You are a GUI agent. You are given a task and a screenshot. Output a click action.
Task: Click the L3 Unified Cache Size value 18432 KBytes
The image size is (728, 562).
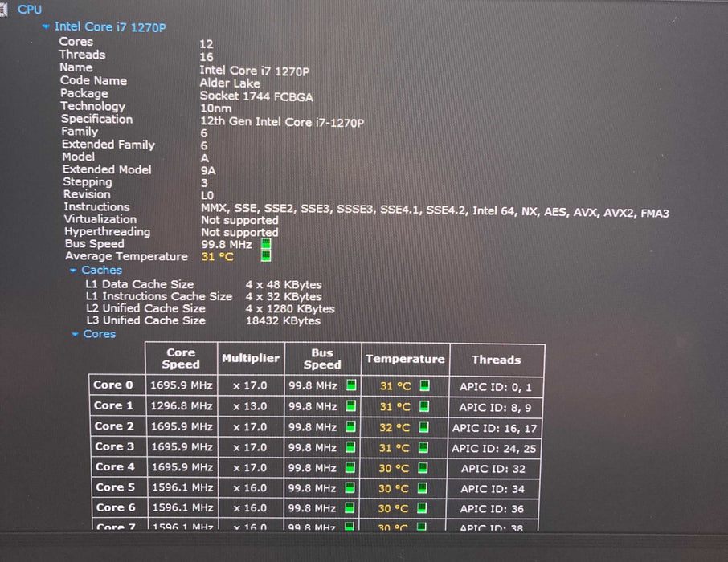[283, 320]
